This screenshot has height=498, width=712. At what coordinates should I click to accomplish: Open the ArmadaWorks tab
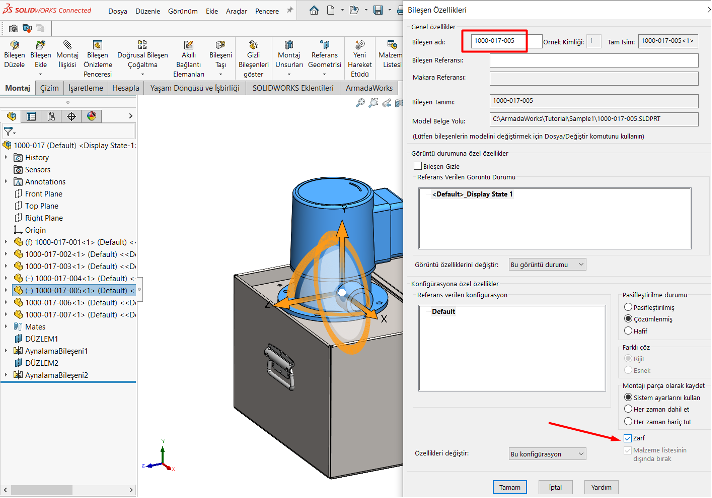click(x=369, y=88)
